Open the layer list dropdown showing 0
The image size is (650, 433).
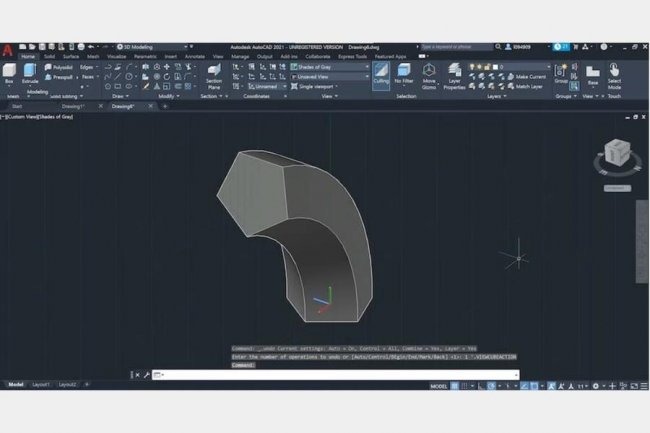tap(510, 67)
